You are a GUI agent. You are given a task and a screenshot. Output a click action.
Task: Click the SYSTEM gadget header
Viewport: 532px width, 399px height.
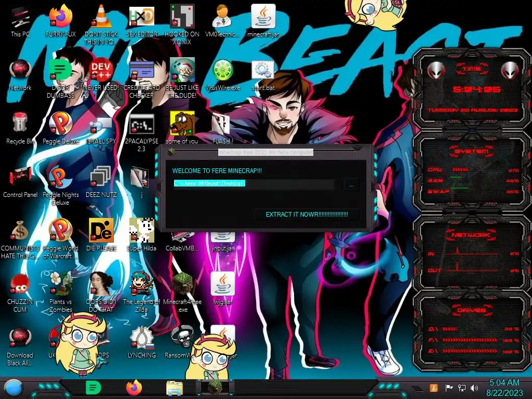pyautogui.click(x=472, y=151)
